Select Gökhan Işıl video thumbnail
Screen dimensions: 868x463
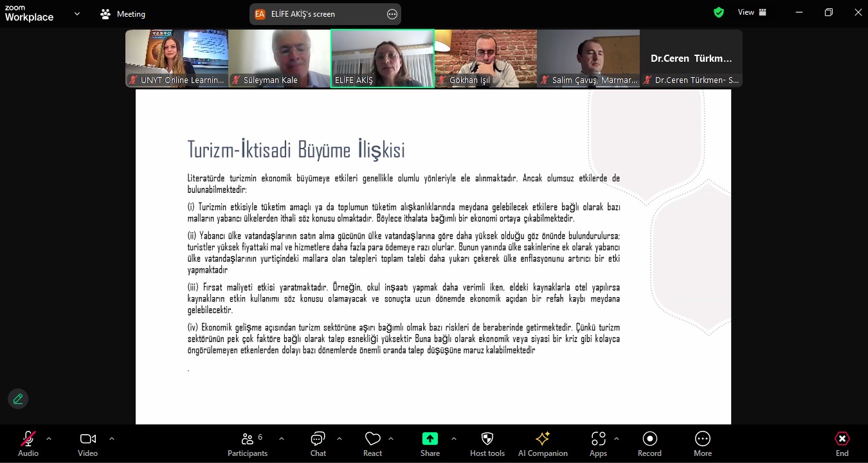point(485,59)
